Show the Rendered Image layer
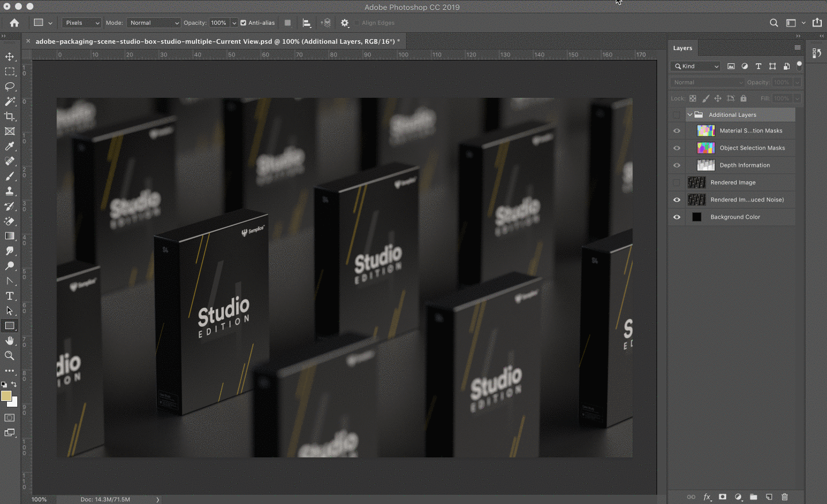 [677, 182]
